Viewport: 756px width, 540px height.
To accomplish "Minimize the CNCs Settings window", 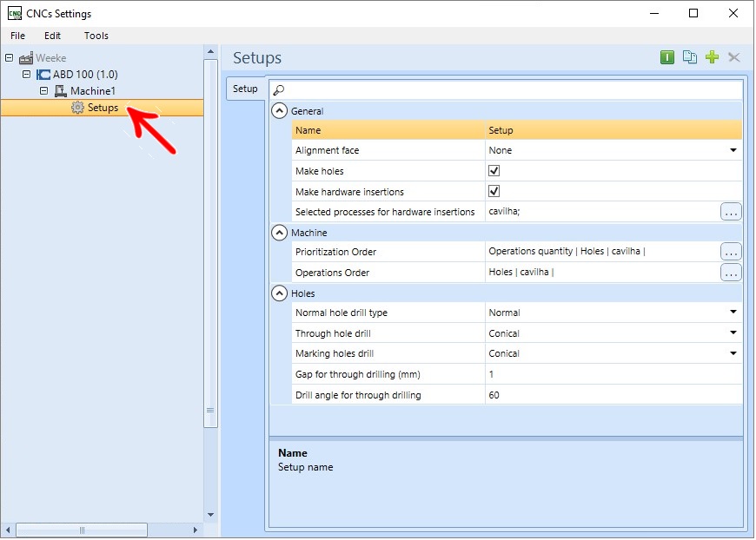I will 653,14.
